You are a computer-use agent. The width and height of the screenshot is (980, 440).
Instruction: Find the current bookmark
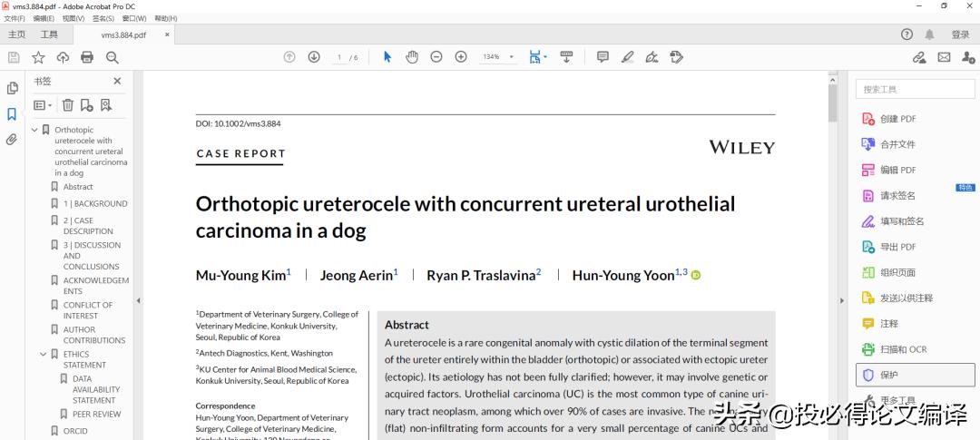pos(105,105)
